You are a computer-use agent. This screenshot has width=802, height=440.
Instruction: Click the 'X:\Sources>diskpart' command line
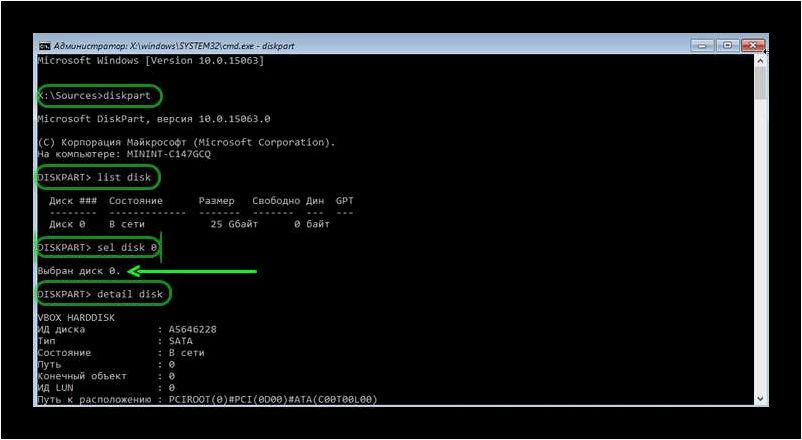coord(94,96)
